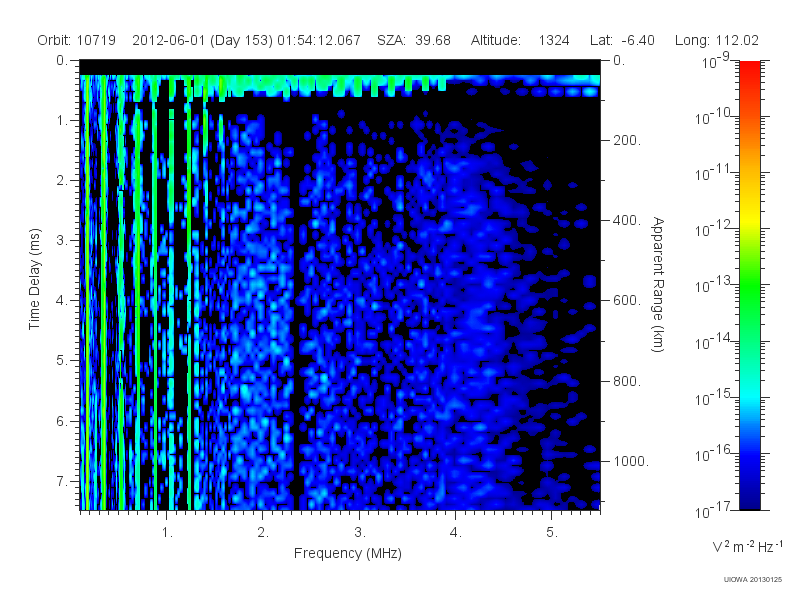Click the 10⁻¹³ label on the color scale
Image resolution: width=800 pixels, height=600 pixels.
[x=713, y=285]
